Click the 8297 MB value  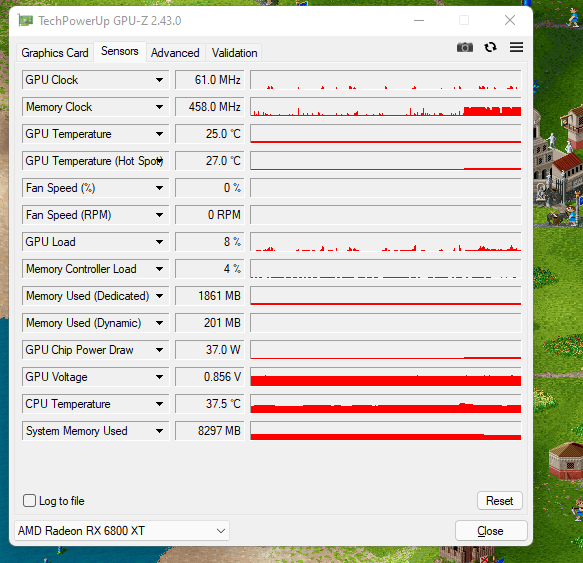tap(210, 431)
